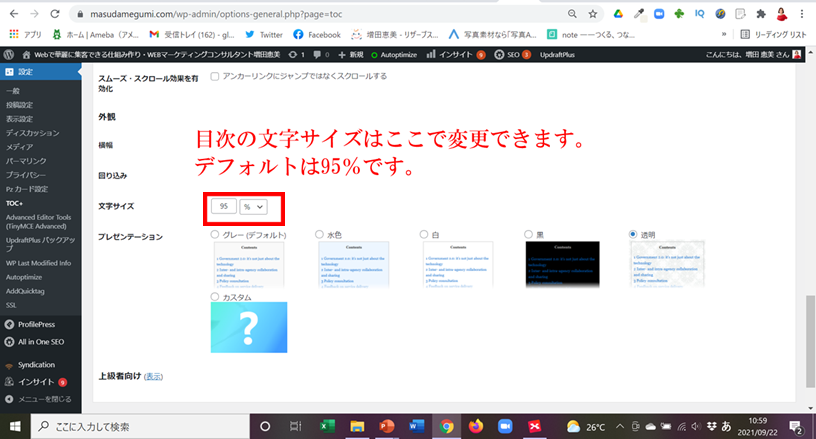This screenshot has width=816, height=439.
Task: Click 新規 in the admin bar
Action: coord(351,55)
